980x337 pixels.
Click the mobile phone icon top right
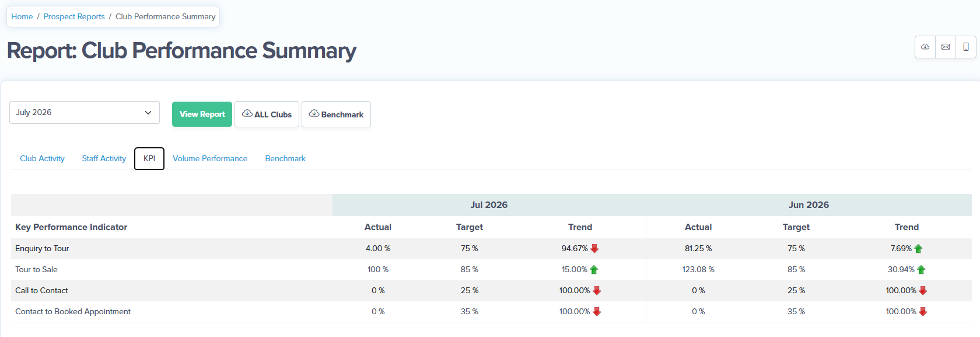pos(966,47)
